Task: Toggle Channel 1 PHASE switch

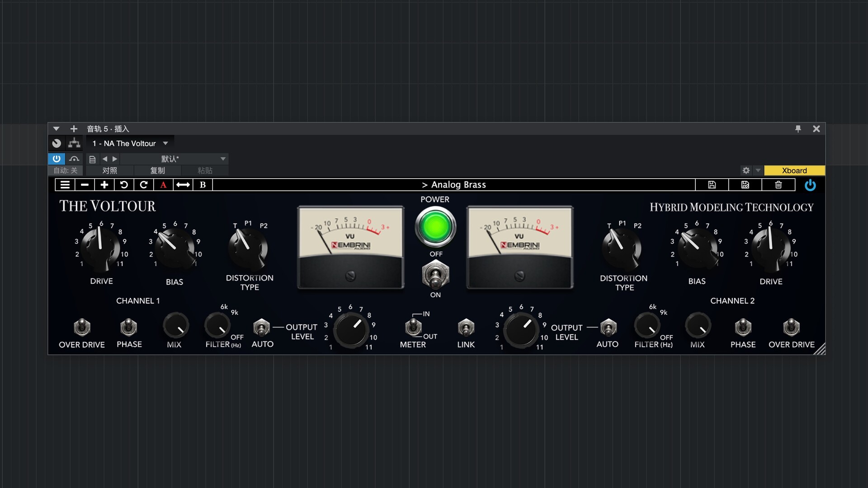Action: 129,327
